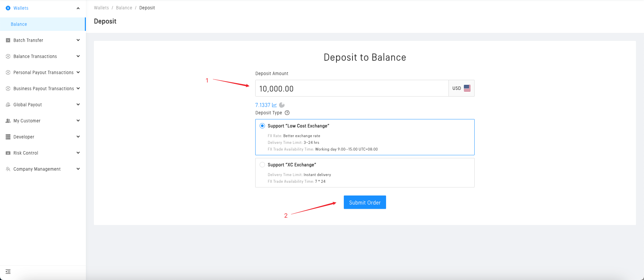Open the Balance sidebar item

(x=19, y=24)
